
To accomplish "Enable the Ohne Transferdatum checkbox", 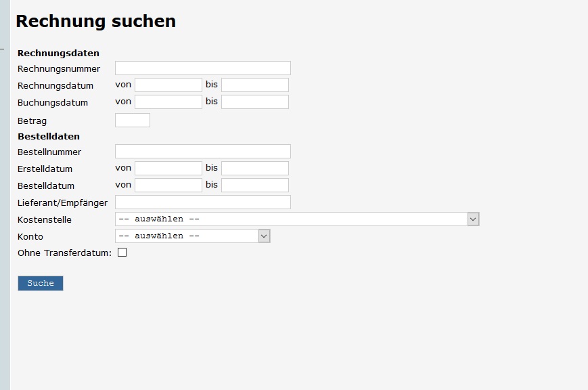I will 122,253.
